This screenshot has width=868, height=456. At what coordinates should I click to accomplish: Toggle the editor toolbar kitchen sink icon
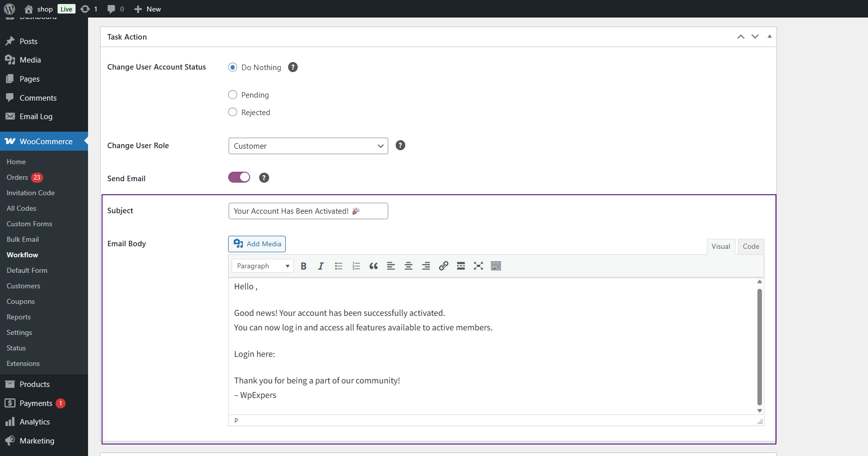coord(496,266)
